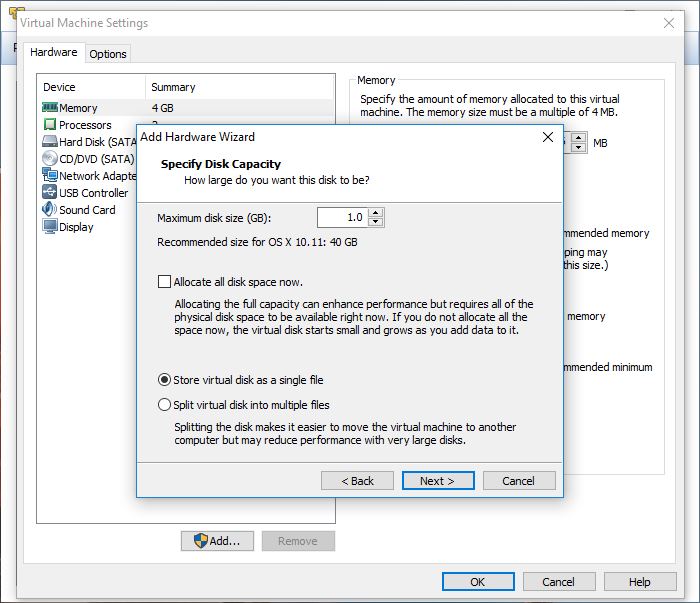The image size is (700, 603).
Task: Close the Virtual Machine Settings window
Action: tap(668, 23)
